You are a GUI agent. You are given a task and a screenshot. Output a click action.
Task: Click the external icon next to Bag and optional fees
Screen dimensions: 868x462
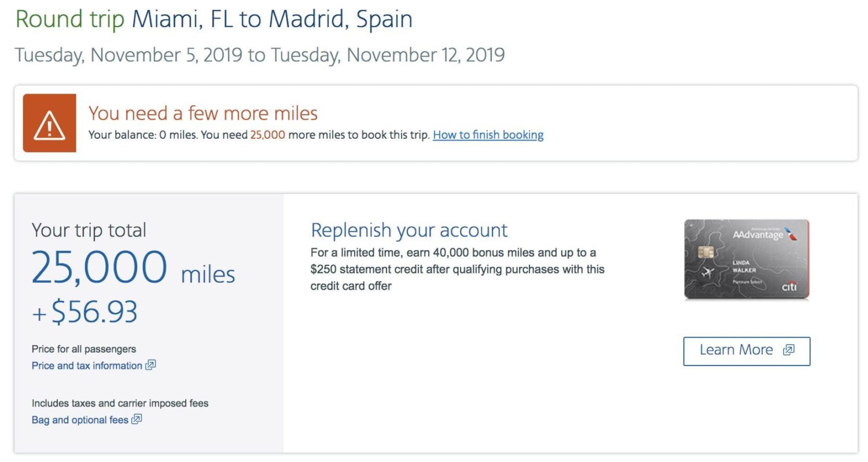pyautogui.click(x=137, y=419)
